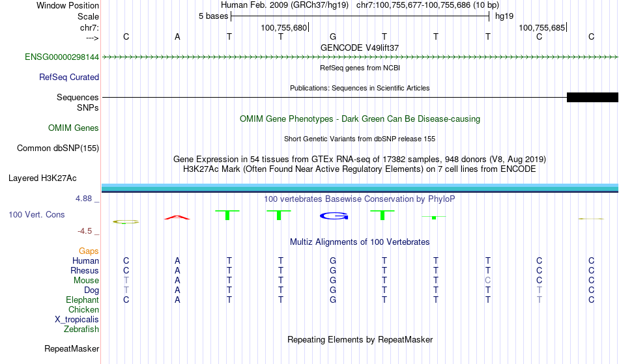Click Mouse row's light C mismatch base
This screenshot has width=619, height=364.
coord(488,281)
